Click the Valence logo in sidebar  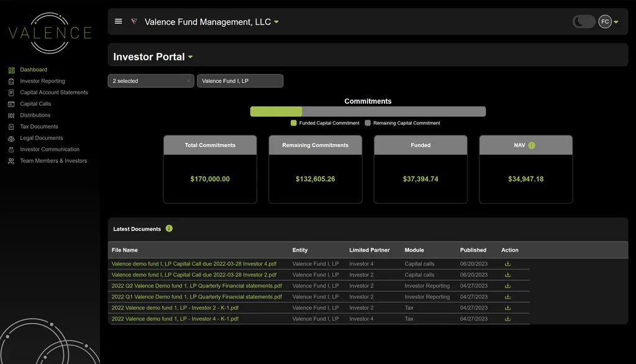[50, 33]
